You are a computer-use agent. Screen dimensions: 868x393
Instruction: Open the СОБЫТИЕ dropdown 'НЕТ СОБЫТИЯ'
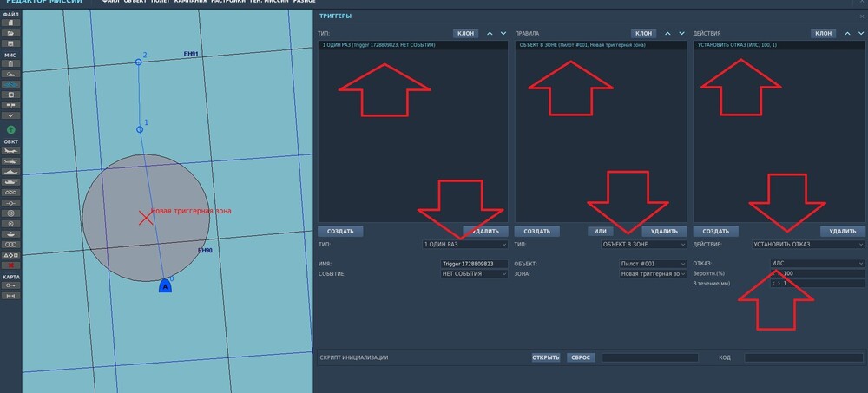click(x=475, y=273)
